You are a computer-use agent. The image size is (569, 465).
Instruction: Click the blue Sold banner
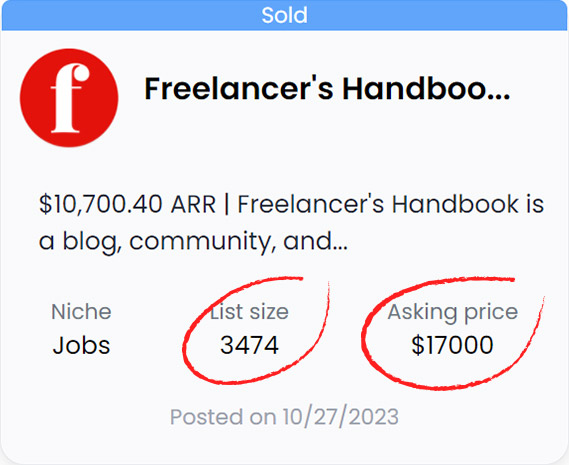click(284, 15)
